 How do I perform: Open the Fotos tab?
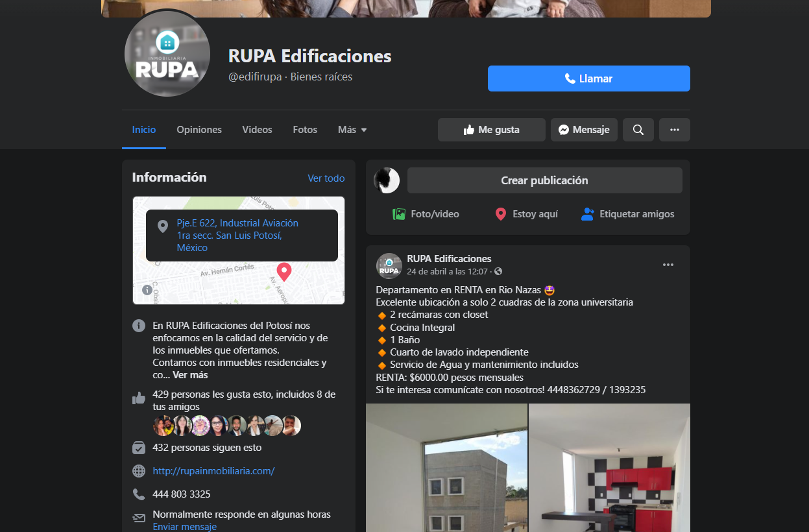coord(305,130)
